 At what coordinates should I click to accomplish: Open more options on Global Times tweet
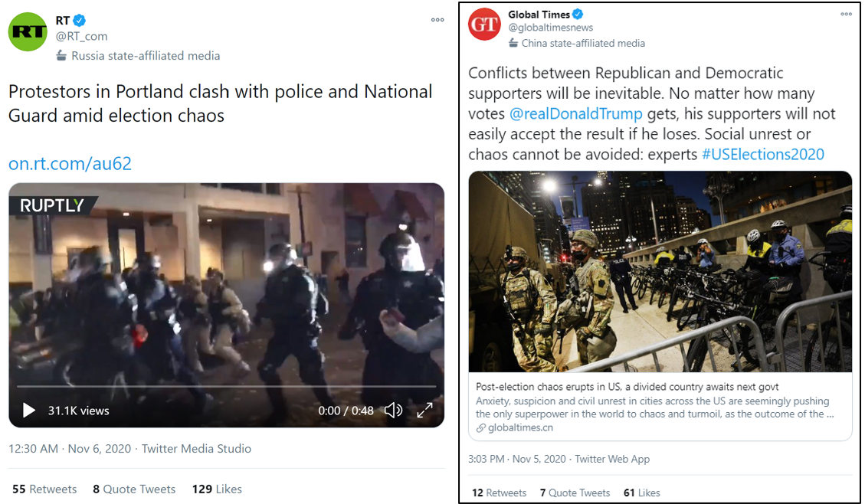coord(847,15)
